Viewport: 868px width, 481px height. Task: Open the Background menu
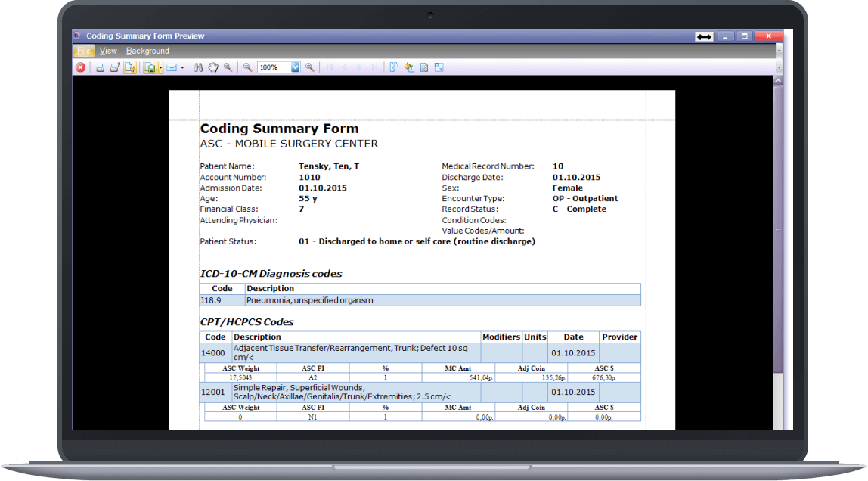147,51
